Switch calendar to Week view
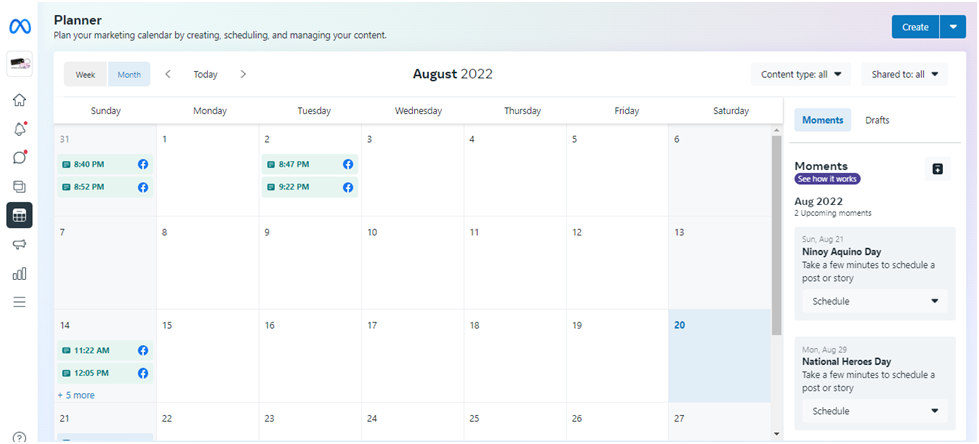This screenshot has height=444, width=979. point(86,74)
